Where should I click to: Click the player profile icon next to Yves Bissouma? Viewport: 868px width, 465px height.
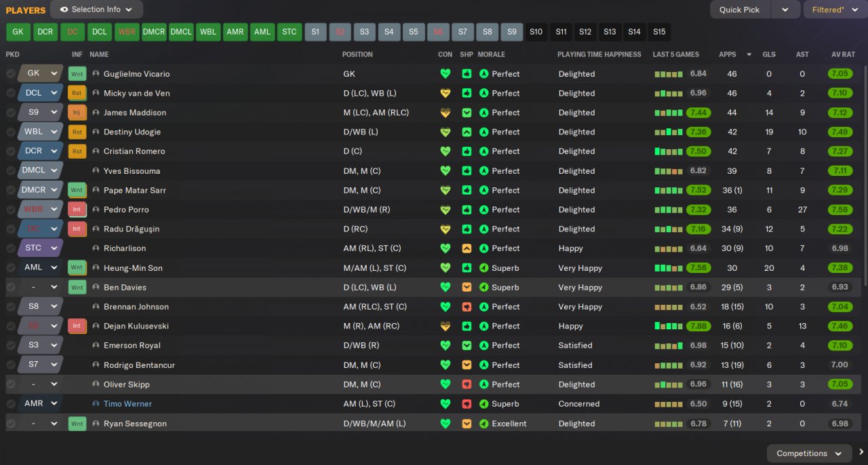(x=96, y=171)
